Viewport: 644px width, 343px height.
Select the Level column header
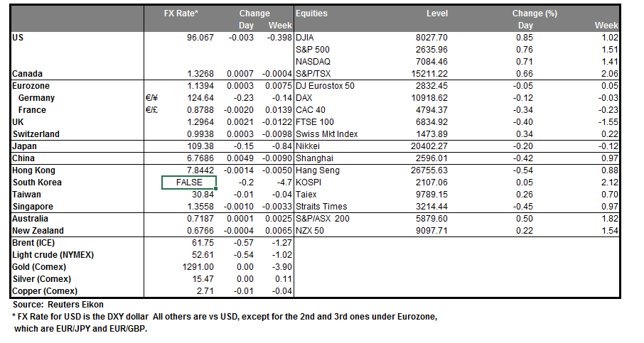pyautogui.click(x=437, y=13)
